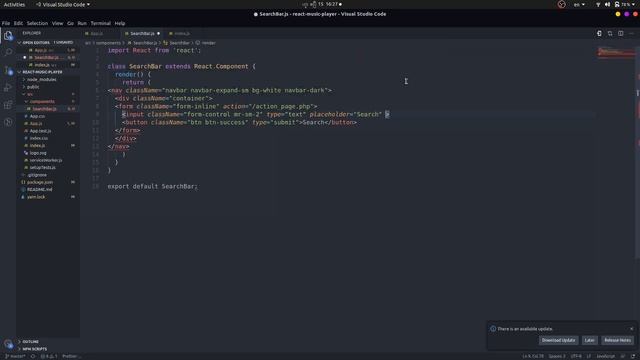Click the Download Update button
640x360 pixels.
coord(558,340)
